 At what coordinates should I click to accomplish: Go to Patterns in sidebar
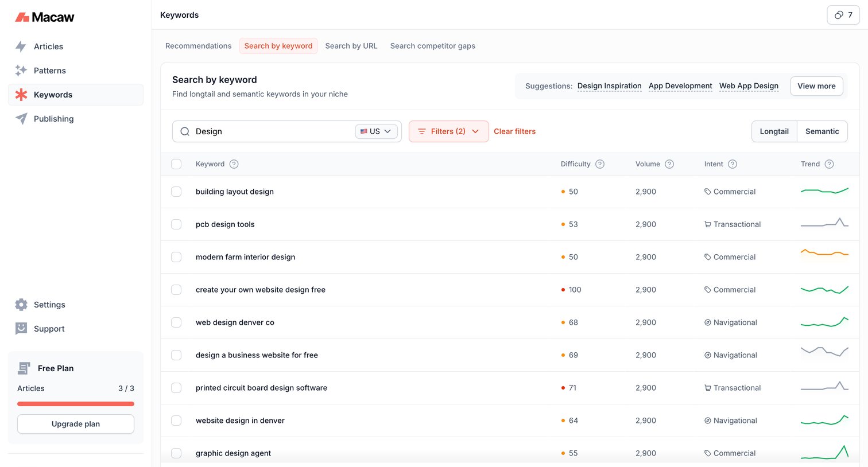pyautogui.click(x=76, y=71)
